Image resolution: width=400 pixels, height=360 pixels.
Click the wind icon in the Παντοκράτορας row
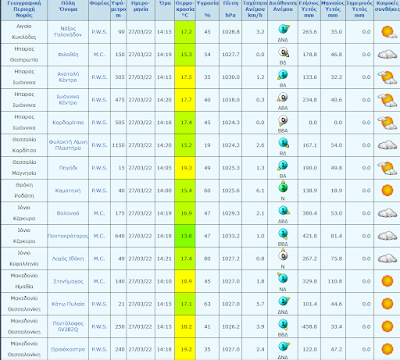click(283, 233)
